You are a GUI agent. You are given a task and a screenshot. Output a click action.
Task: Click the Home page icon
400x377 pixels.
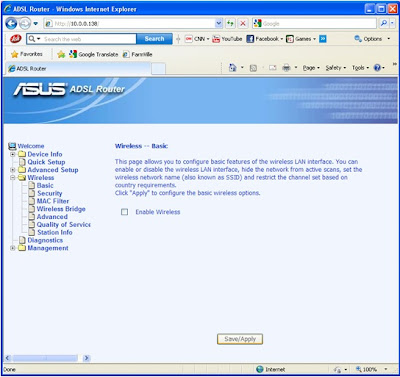(x=232, y=68)
